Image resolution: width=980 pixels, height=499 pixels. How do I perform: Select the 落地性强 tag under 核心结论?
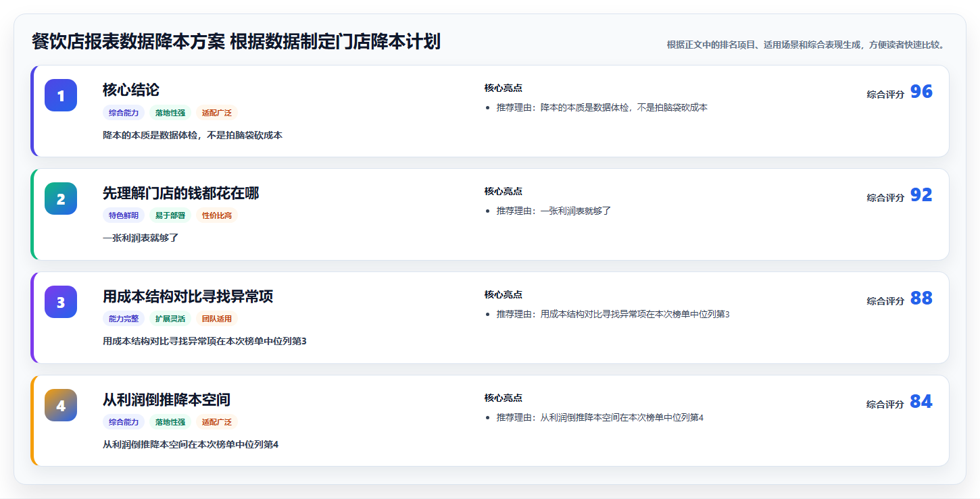(170, 113)
